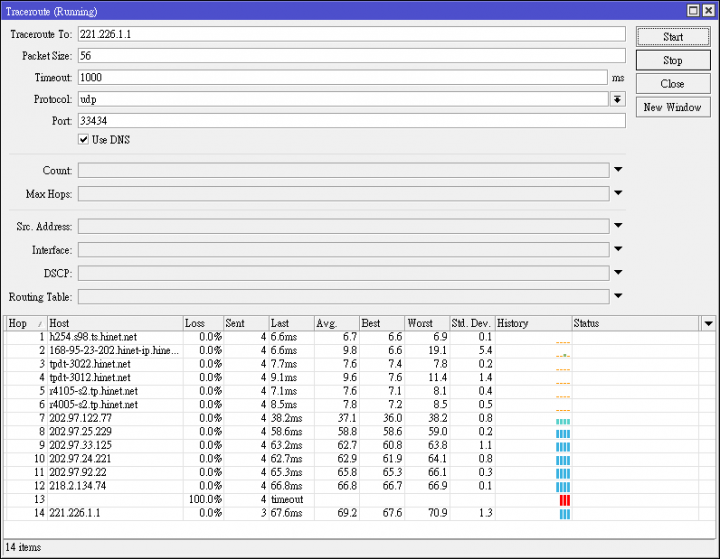The width and height of the screenshot is (720, 559).
Task: Click the 66.8ms Last value in hop 12
Action: [286, 486]
